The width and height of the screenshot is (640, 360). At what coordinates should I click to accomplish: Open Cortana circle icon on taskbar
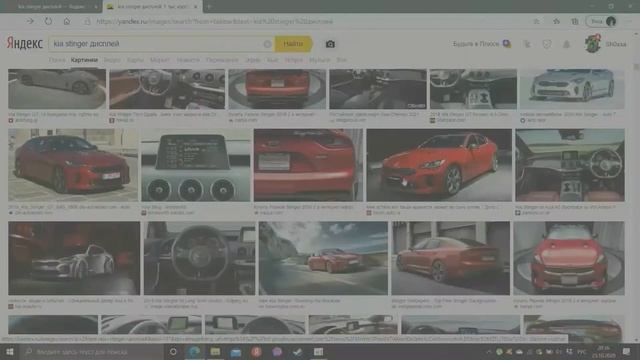click(173, 352)
